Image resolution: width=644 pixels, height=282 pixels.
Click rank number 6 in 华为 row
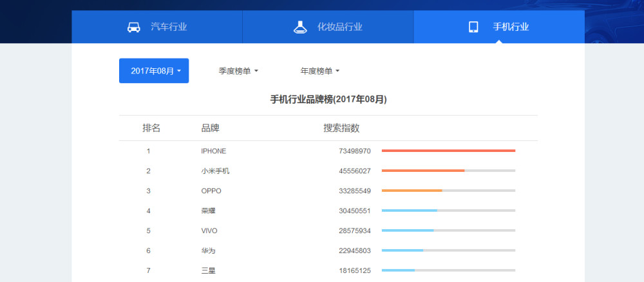(148, 250)
